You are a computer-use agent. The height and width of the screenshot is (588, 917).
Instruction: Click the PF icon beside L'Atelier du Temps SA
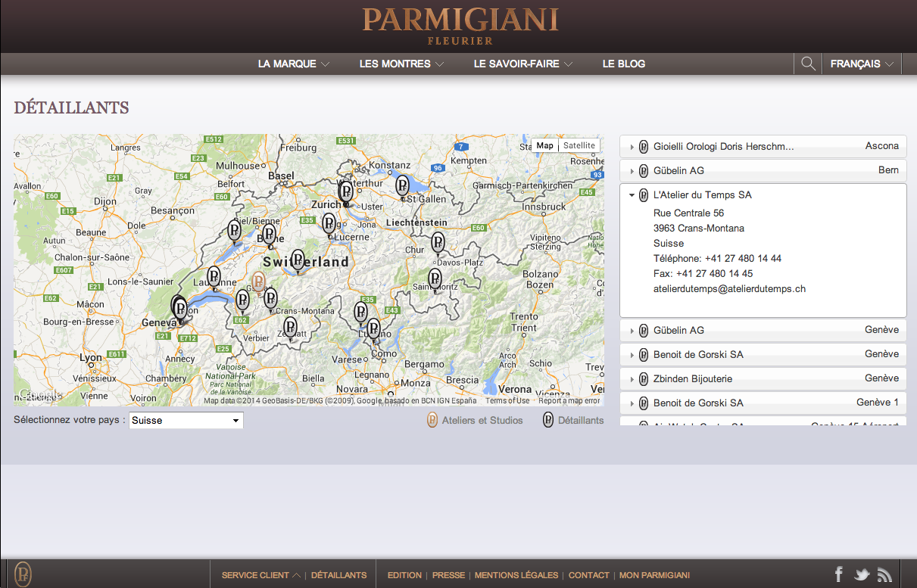coord(644,194)
